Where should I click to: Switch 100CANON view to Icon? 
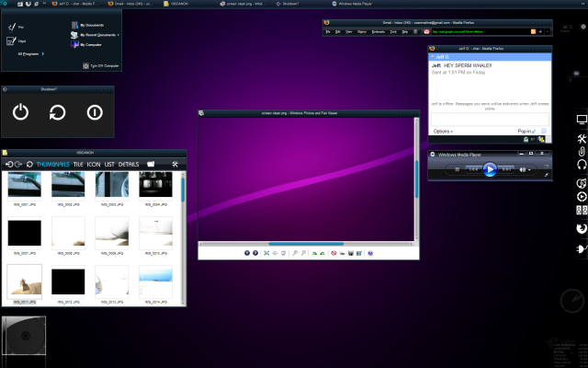94,164
